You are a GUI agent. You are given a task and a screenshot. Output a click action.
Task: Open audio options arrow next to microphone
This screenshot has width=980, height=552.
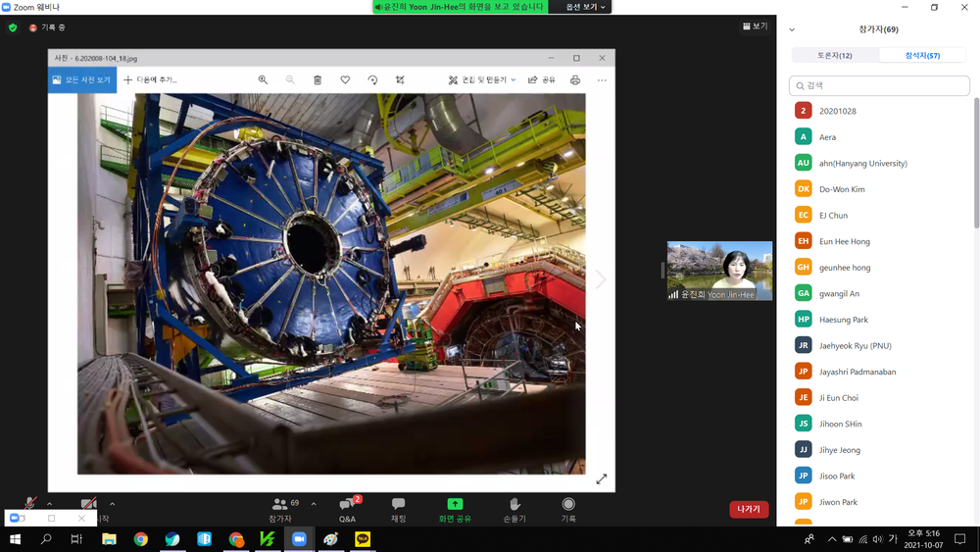pos(49,504)
